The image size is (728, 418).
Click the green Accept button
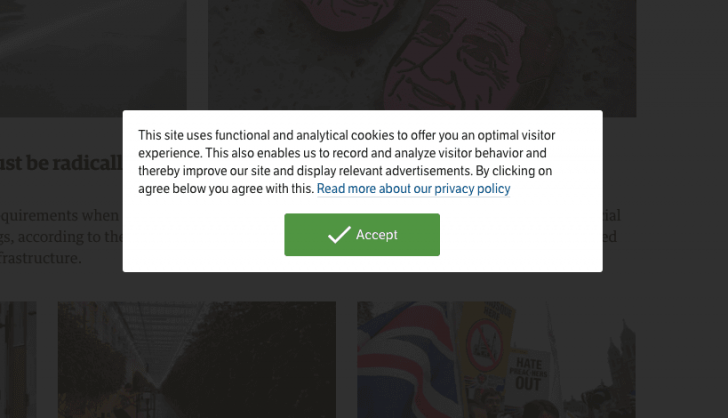tap(362, 235)
